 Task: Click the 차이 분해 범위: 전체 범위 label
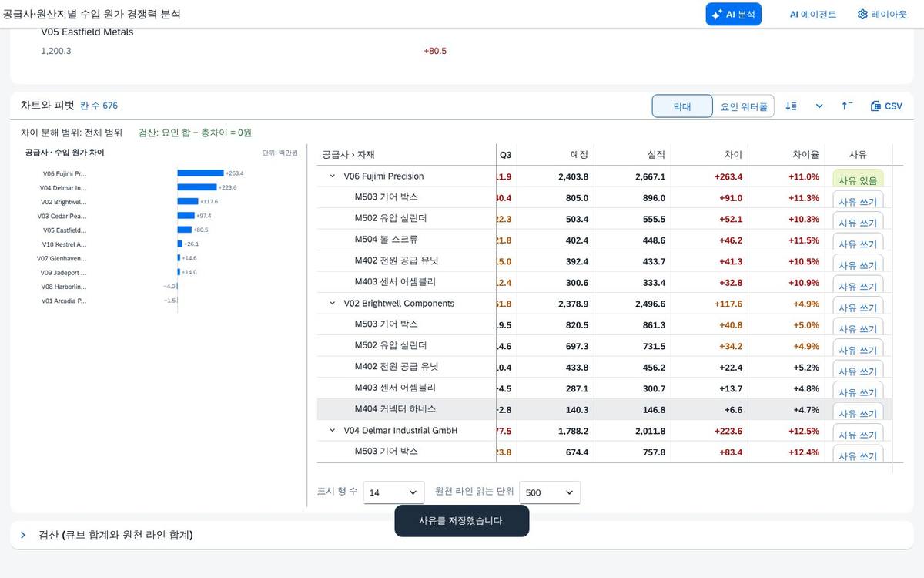pyautogui.click(x=72, y=133)
